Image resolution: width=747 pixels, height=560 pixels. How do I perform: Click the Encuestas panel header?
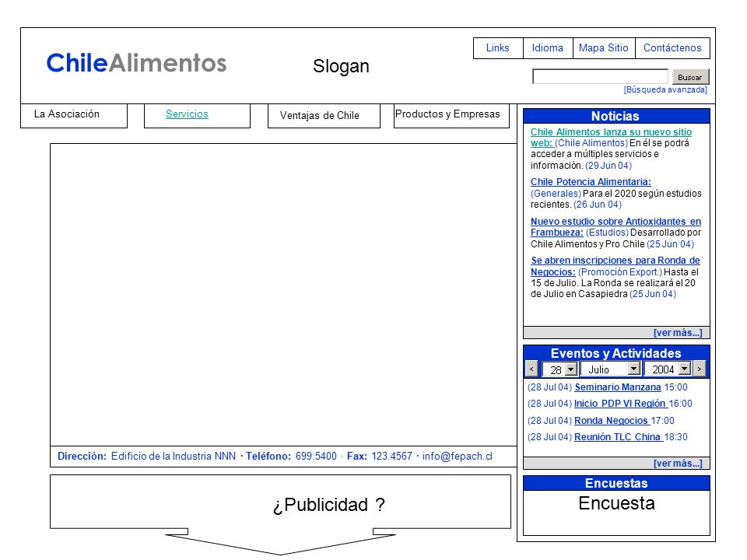616,483
